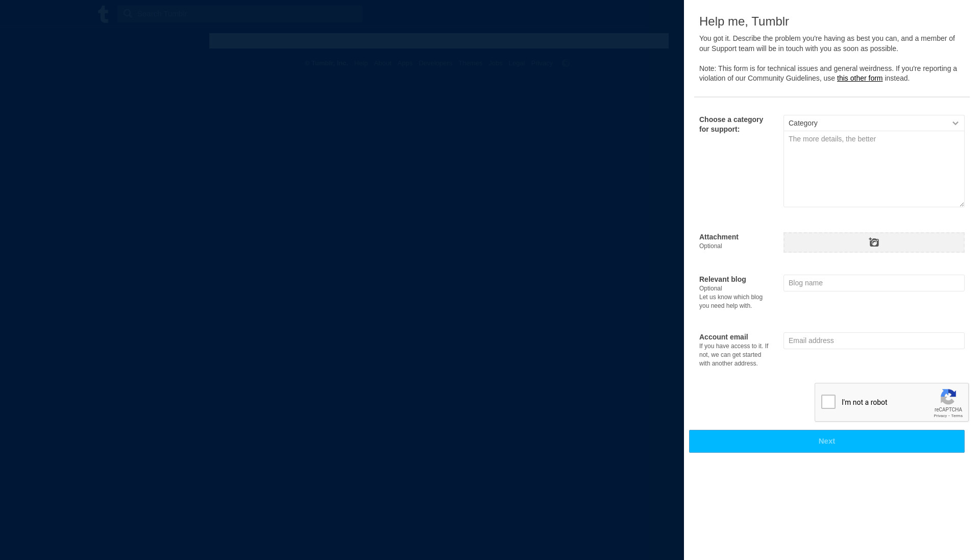Open the 'this other form' link
The height and width of the screenshot is (560, 980).
(860, 78)
